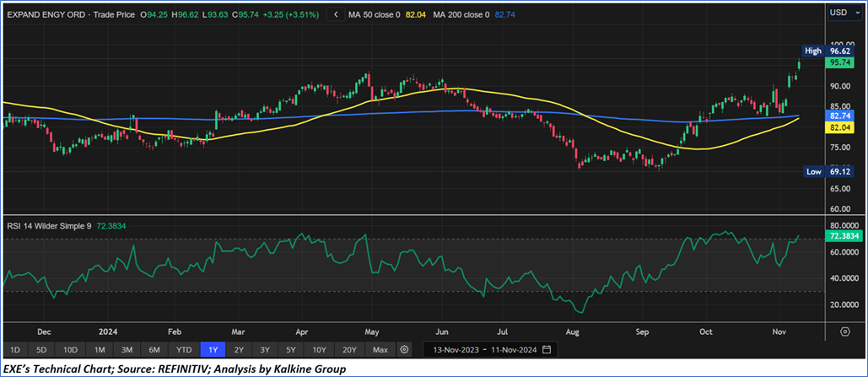Viewport: 868px width, 377px height.
Task: Open the time range settings gear
Action: 405,349
